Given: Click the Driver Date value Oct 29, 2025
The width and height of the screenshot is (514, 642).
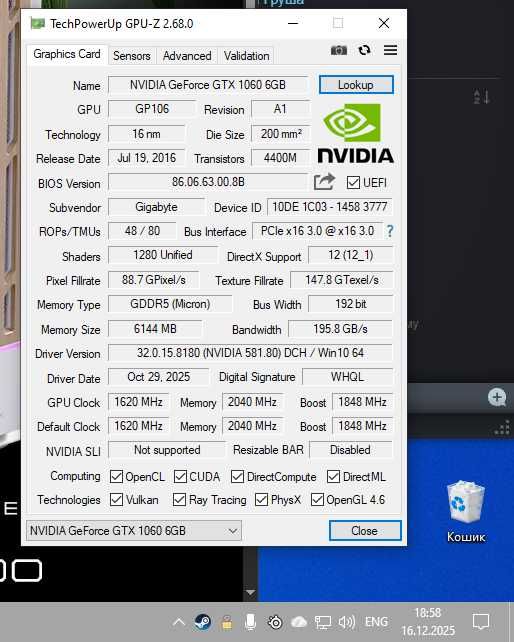Looking at the screenshot, I should click(159, 377).
